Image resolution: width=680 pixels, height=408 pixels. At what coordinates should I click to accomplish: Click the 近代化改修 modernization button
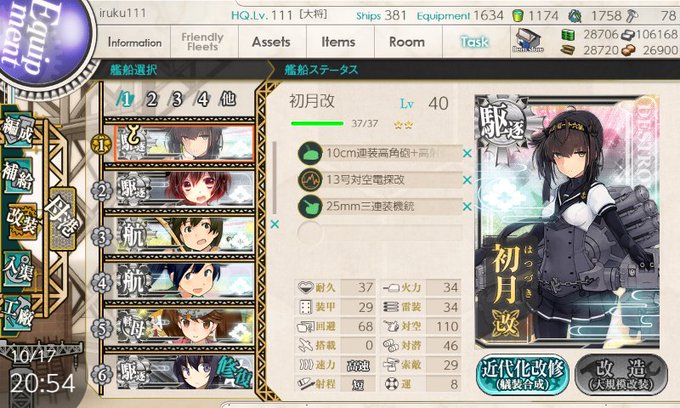[523, 374]
